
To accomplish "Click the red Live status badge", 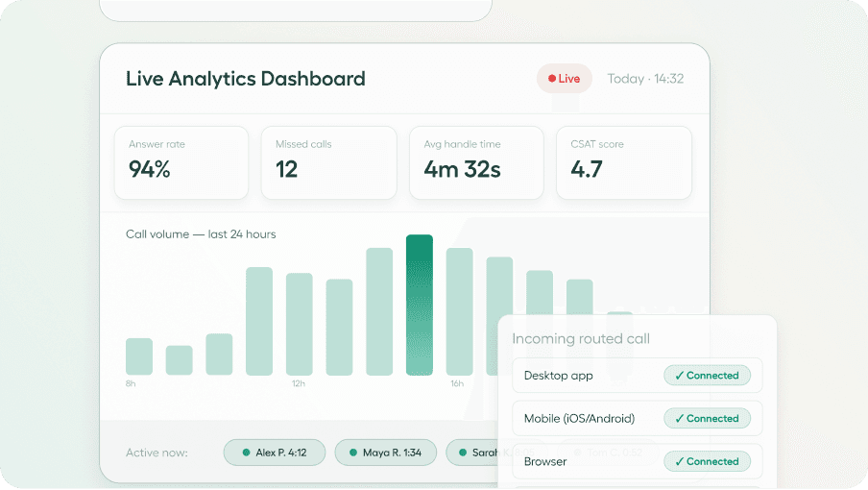I will click(x=564, y=79).
